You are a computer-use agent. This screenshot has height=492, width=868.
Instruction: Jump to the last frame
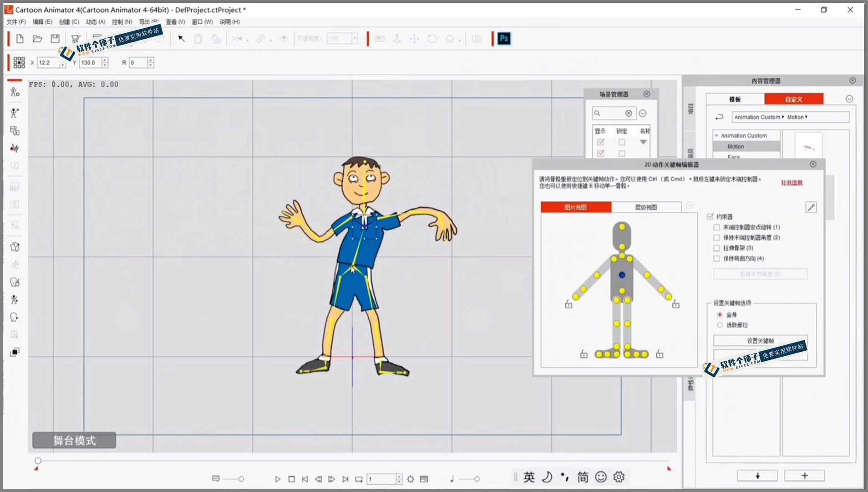[345, 479]
